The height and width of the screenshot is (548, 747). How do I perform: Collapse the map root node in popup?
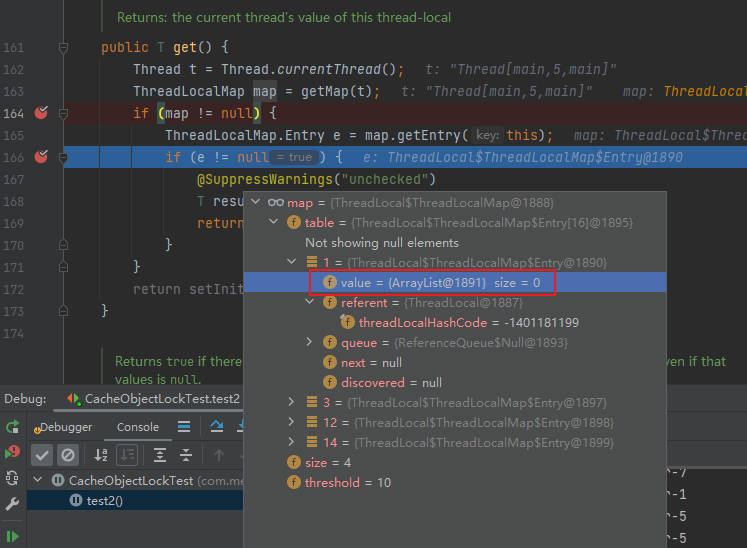pyautogui.click(x=256, y=202)
